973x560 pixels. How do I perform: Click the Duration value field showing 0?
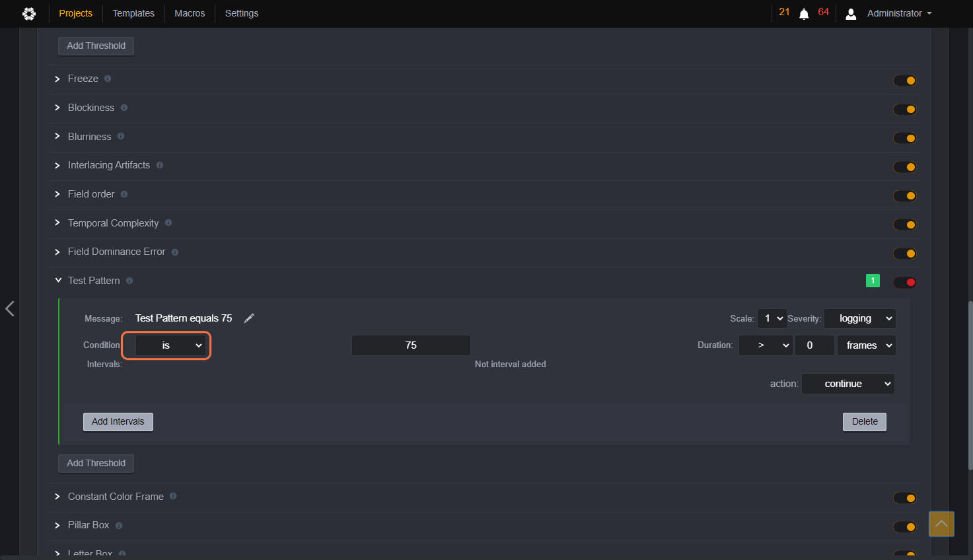click(814, 345)
